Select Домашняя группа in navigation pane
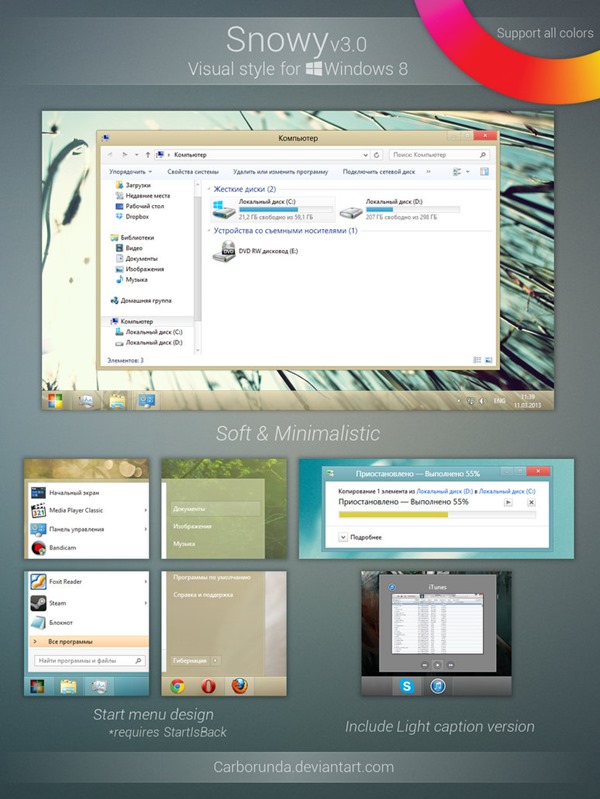Screen dimensions: 600x799 click(141, 301)
